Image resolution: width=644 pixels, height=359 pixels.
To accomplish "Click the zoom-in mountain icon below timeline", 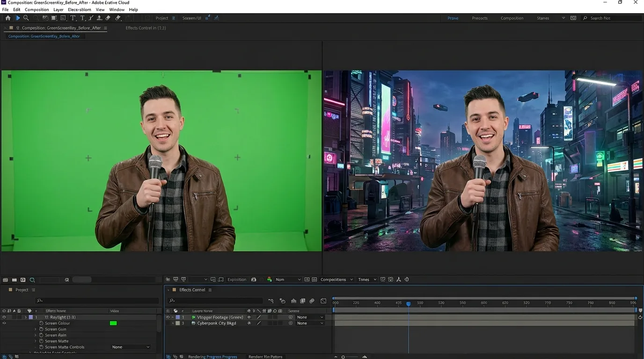I will pos(365,357).
